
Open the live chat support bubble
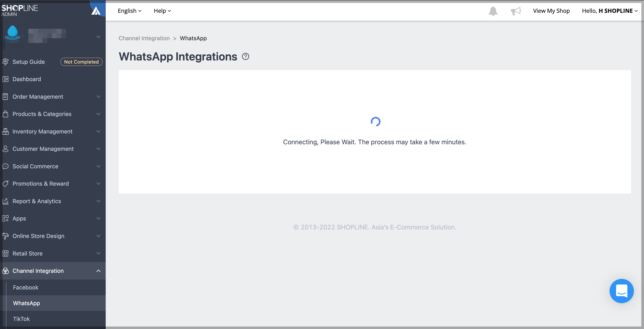point(622,291)
